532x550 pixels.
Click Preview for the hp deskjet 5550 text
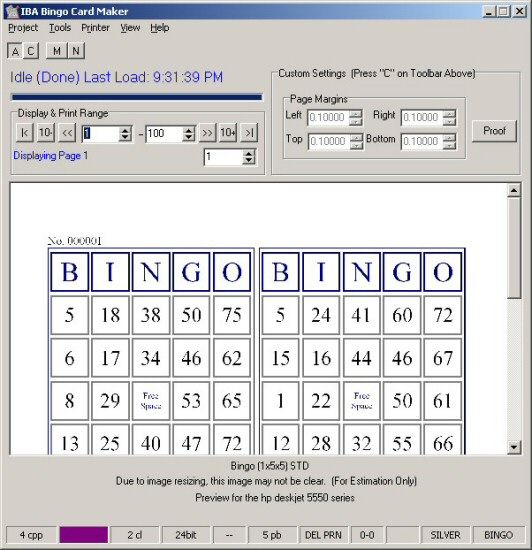pyautogui.click(x=275, y=498)
